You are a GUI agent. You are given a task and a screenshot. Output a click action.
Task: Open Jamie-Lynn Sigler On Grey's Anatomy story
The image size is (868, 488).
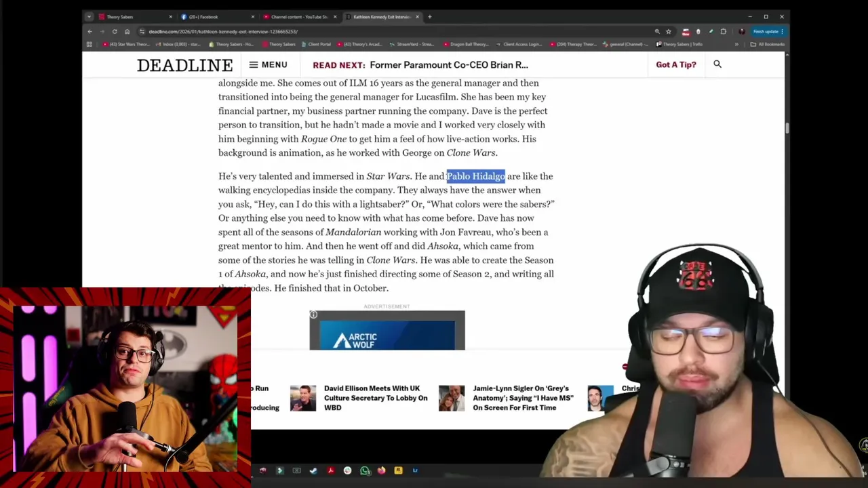[x=523, y=398]
